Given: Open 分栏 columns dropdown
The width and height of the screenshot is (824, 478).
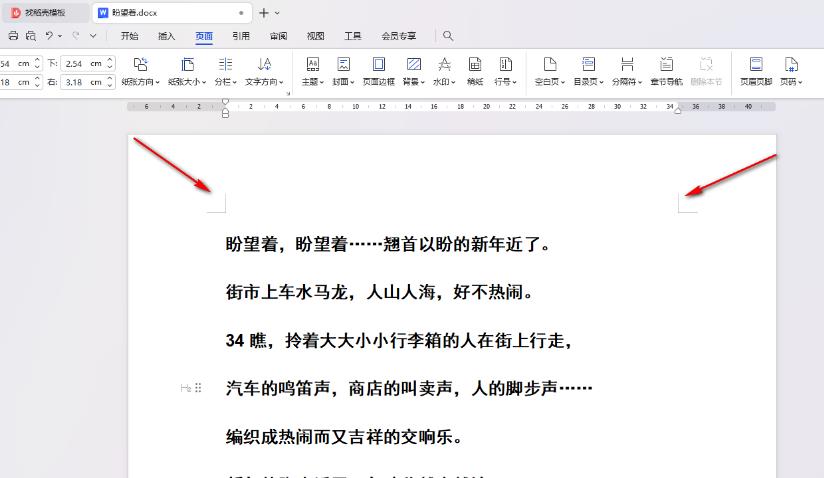Looking at the screenshot, I should (225, 71).
